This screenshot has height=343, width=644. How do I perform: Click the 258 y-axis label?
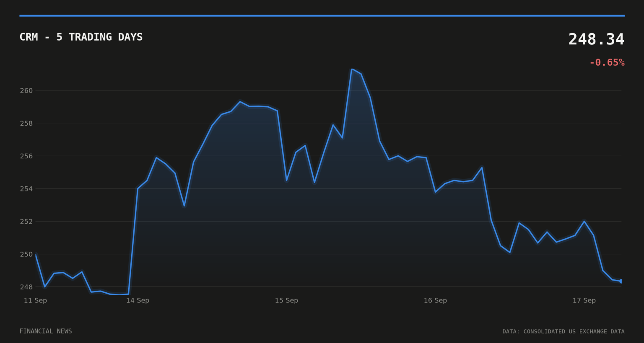tap(26, 123)
